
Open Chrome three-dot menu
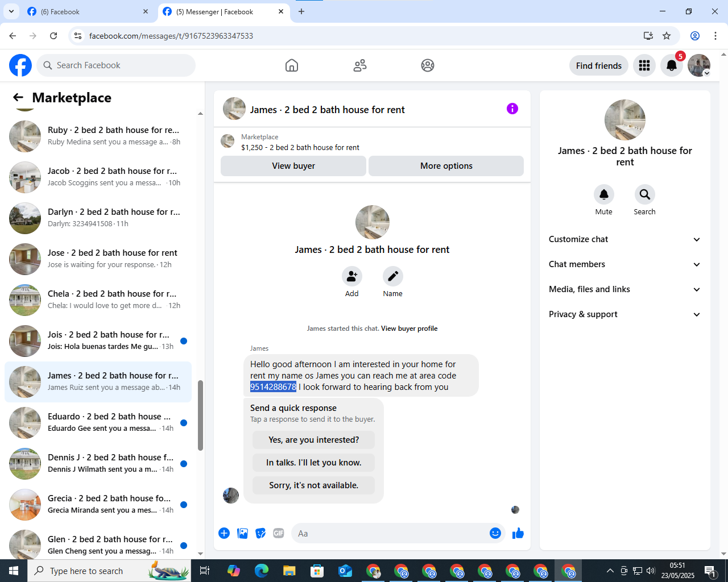point(715,36)
